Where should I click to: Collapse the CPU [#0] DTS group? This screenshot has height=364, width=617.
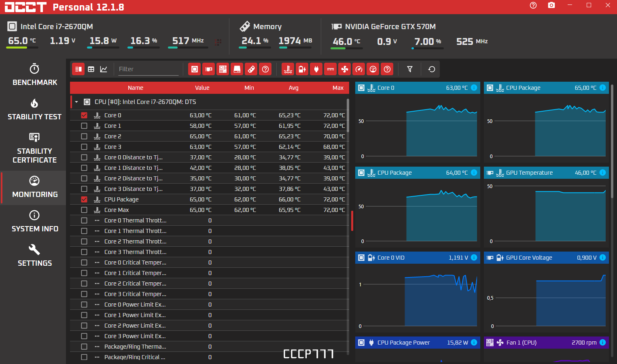click(x=76, y=102)
